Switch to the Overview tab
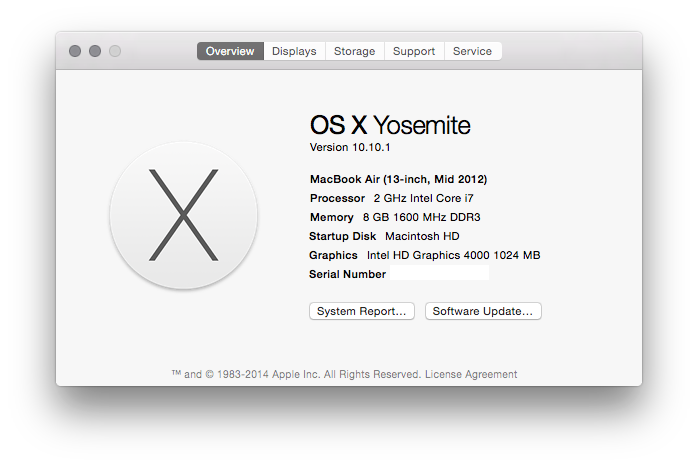The height and width of the screenshot is (466, 698). pos(230,51)
